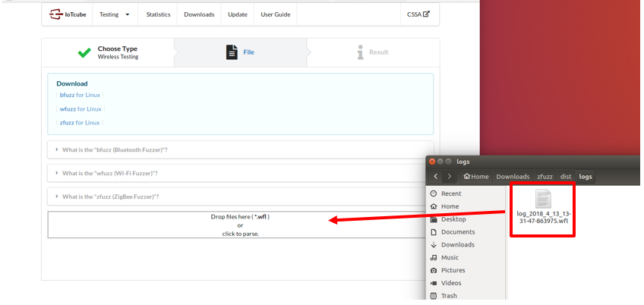Viewport: 644px width, 305px height.
Task: Click the File step document icon
Action: click(232, 52)
